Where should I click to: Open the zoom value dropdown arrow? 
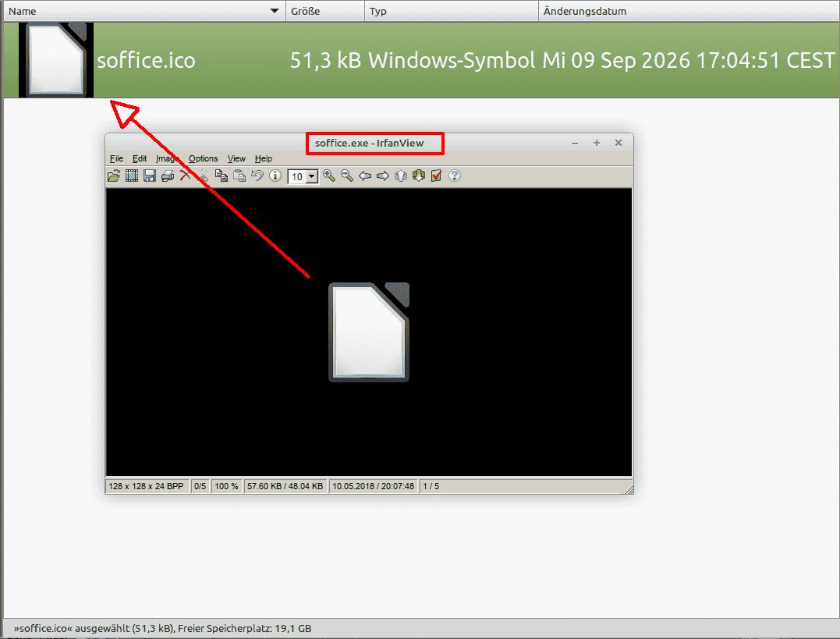tap(312, 176)
